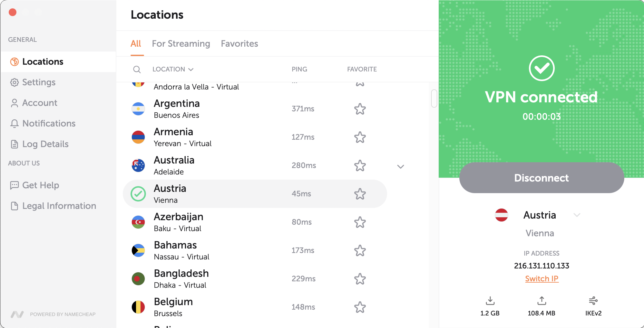Star Belgium Brussels as favorite

tap(360, 307)
